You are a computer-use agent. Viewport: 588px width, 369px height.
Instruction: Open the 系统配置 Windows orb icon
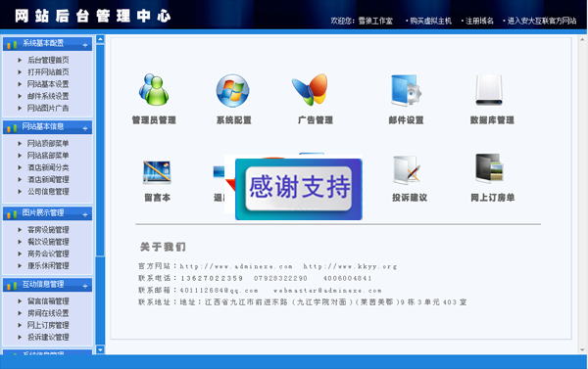[232, 90]
